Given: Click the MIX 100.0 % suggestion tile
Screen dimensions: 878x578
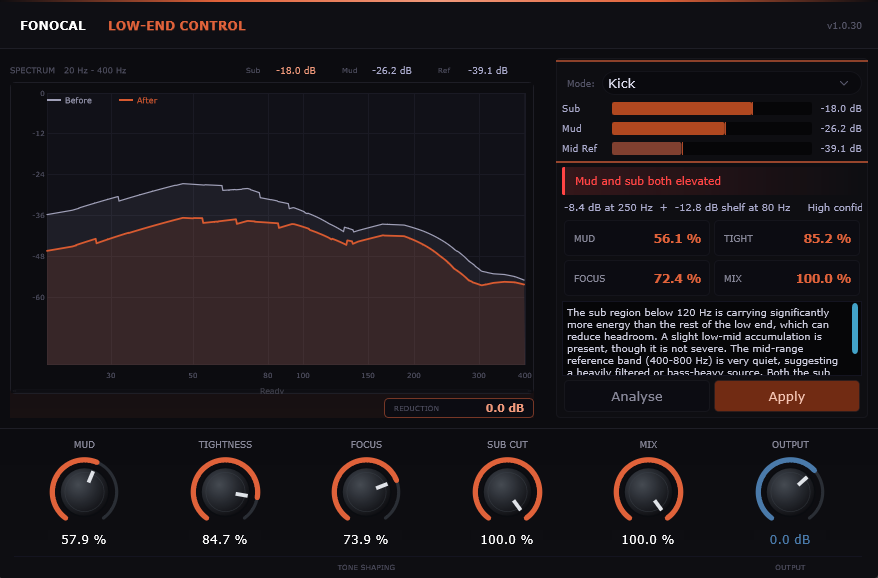Looking at the screenshot, I should 787,278.
